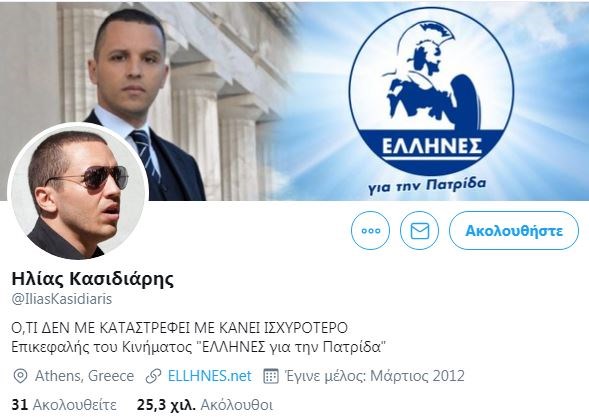Click the Έγινε μέλος: Μάρτιος 2012 text
The image size is (589, 419).
coord(375,376)
